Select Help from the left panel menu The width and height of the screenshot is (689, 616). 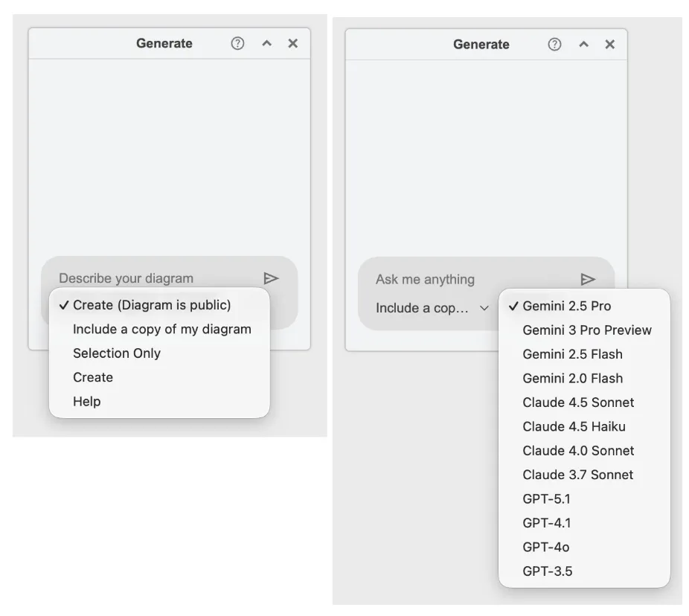[x=86, y=401]
